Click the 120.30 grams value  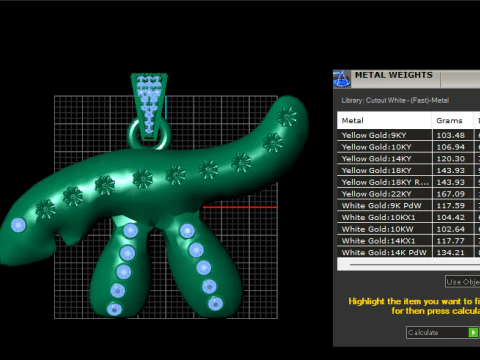450,159
